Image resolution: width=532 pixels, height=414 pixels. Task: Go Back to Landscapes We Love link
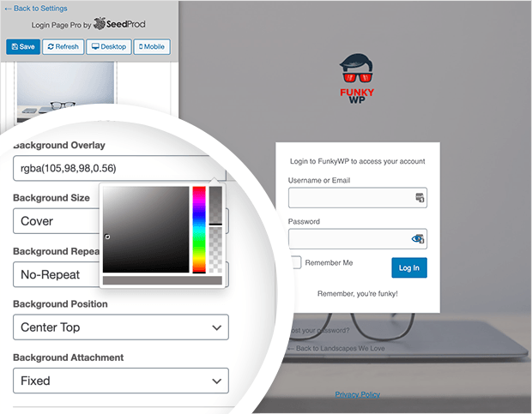point(336,348)
